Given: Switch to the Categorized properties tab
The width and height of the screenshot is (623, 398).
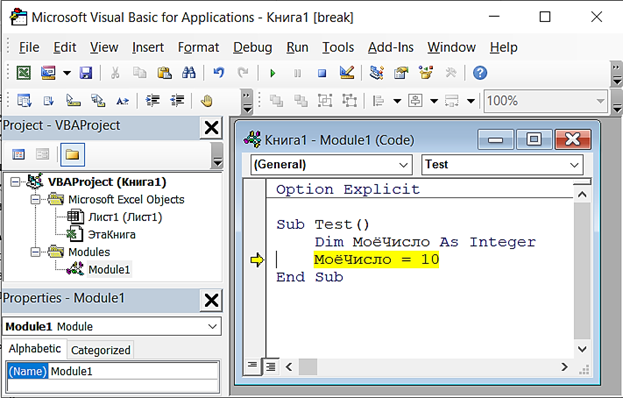Looking at the screenshot, I should pyautogui.click(x=101, y=350).
